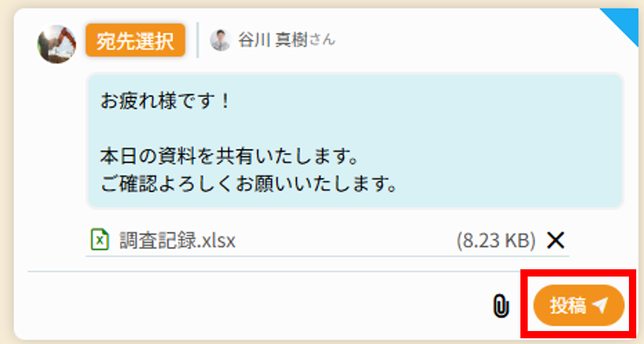Click the (8.23 KB) file size label
The image size is (644, 344).
tap(496, 240)
